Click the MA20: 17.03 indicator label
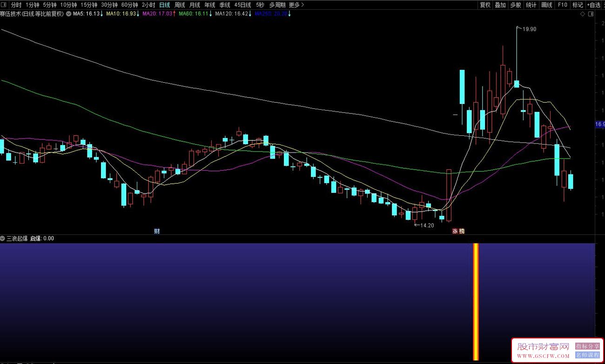Image resolution: width=605 pixels, height=364 pixels. [x=159, y=14]
